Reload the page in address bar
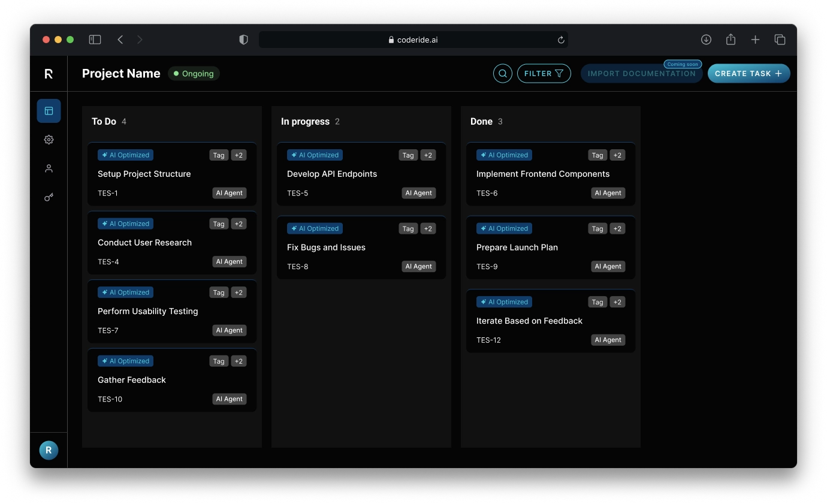Viewport: 827px width, 504px height. pyautogui.click(x=561, y=40)
